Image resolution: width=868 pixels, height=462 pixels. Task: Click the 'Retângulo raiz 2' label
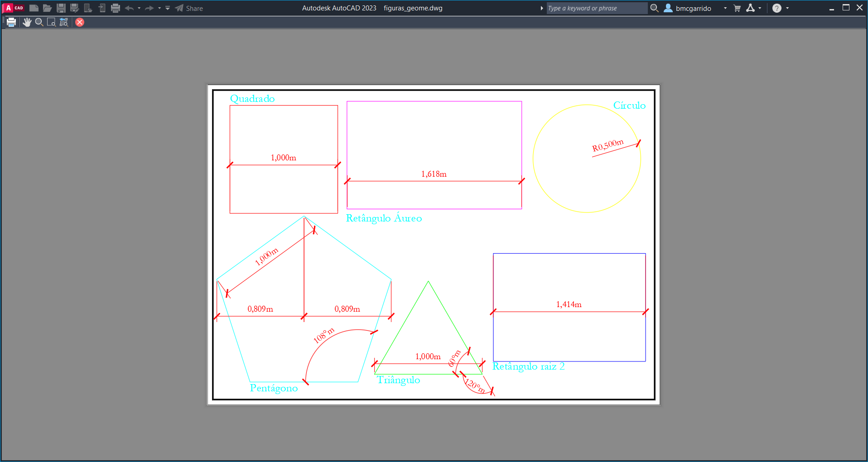point(529,366)
